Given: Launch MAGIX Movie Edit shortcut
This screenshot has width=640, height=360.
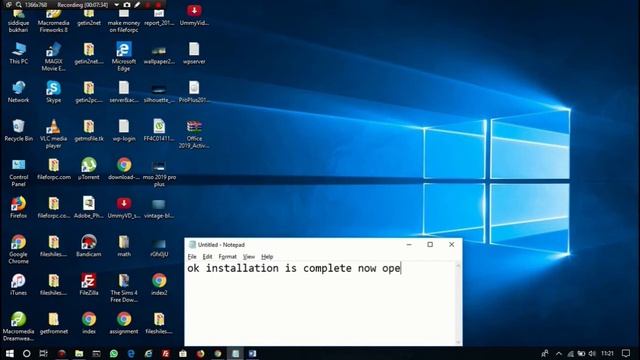Looking at the screenshot, I should pyautogui.click(x=53, y=56).
